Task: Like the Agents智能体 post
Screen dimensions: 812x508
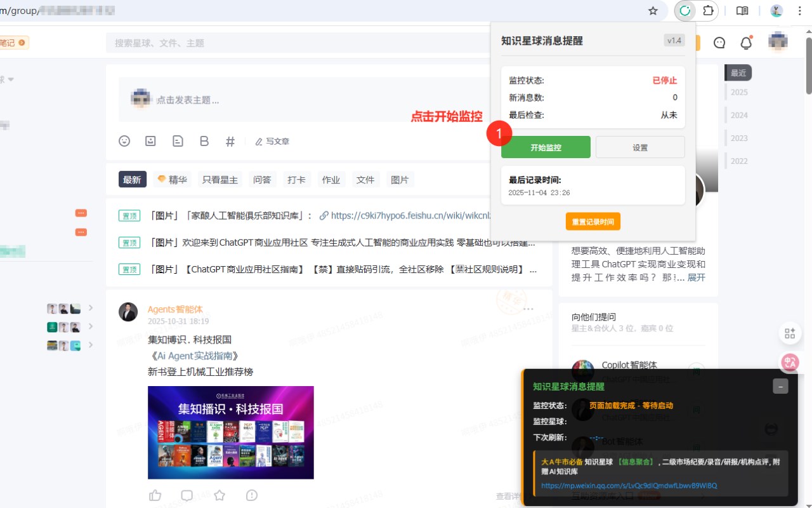Action: (155, 495)
